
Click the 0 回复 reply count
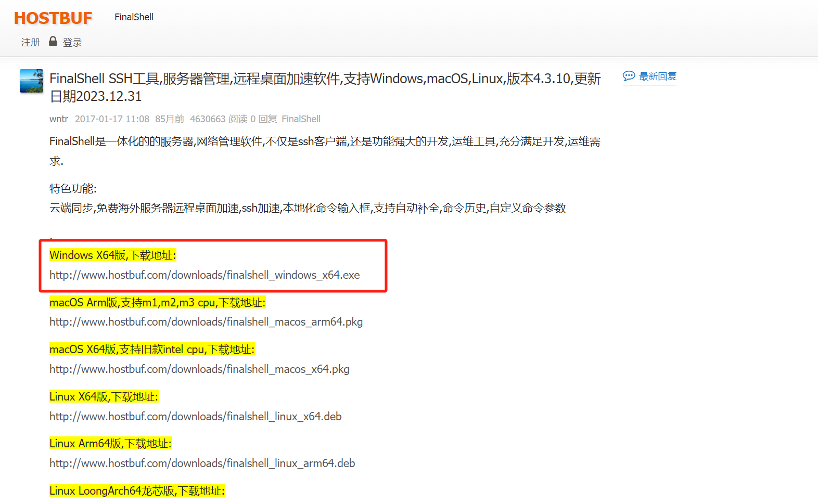pos(264,119)
